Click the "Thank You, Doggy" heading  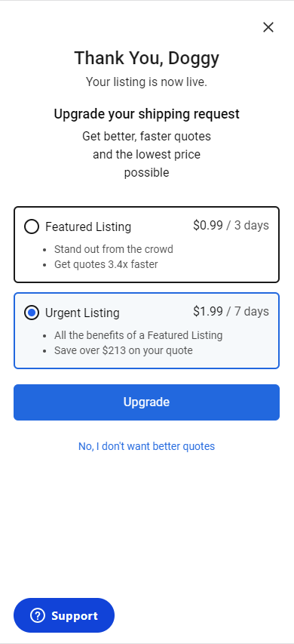146,58
